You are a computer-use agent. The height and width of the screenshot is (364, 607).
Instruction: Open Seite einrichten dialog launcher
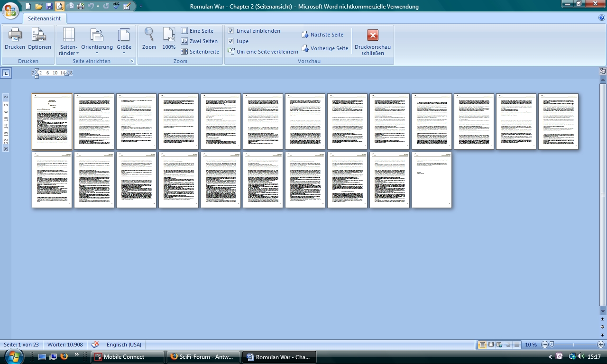(x=132, y=61)
